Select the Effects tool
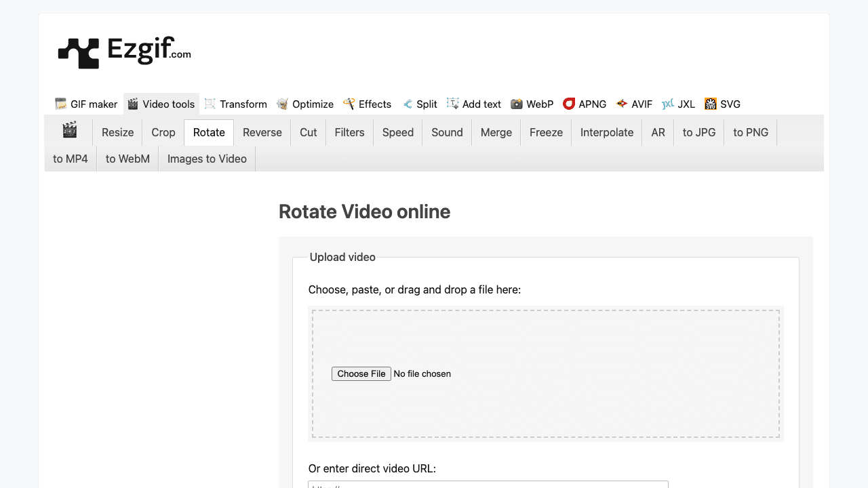The image size is (868, 488). 367,104
